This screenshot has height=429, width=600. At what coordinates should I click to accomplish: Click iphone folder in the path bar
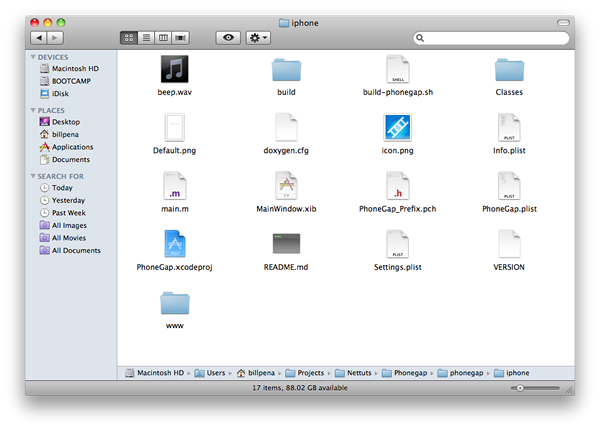click(x=512, y=373)
